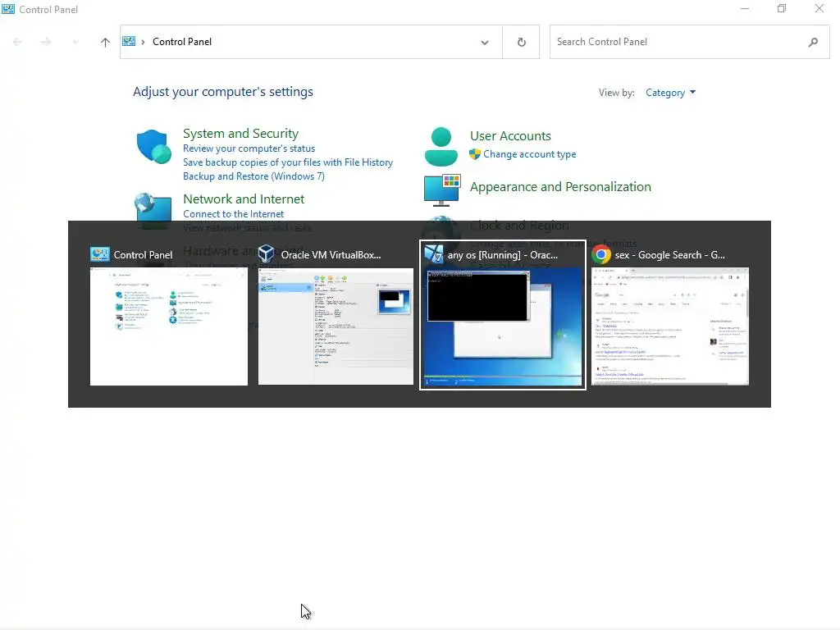
Task: Click the Control Panel title bar icon
Action: click(x=8, y=9)
